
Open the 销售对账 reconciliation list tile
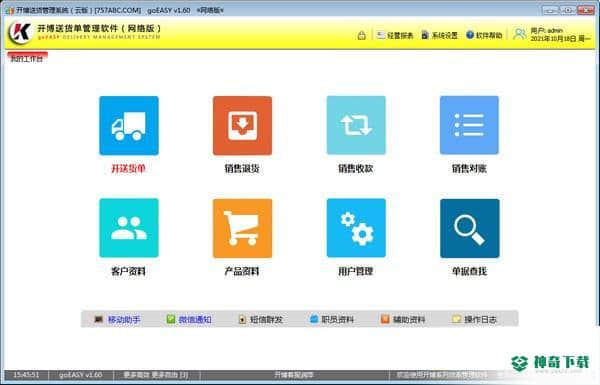(x=469, y=126)
